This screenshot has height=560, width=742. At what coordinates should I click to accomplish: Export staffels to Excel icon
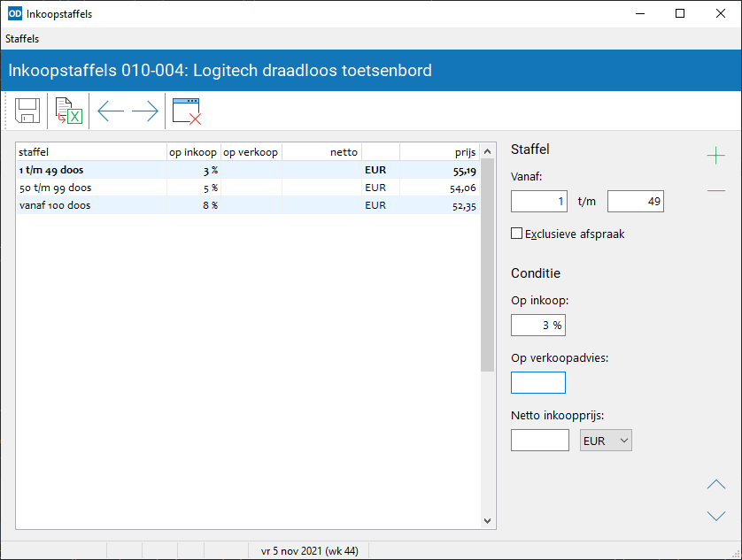[x=68, y=111]
